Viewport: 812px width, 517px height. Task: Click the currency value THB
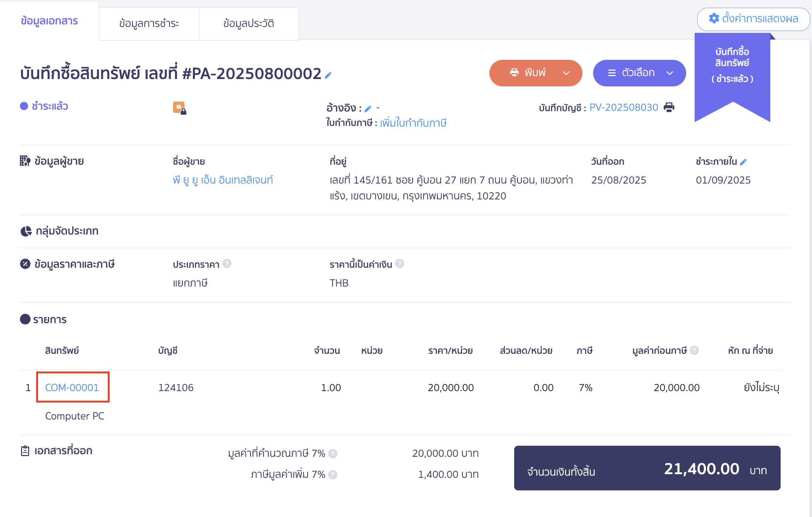[339, 283]
